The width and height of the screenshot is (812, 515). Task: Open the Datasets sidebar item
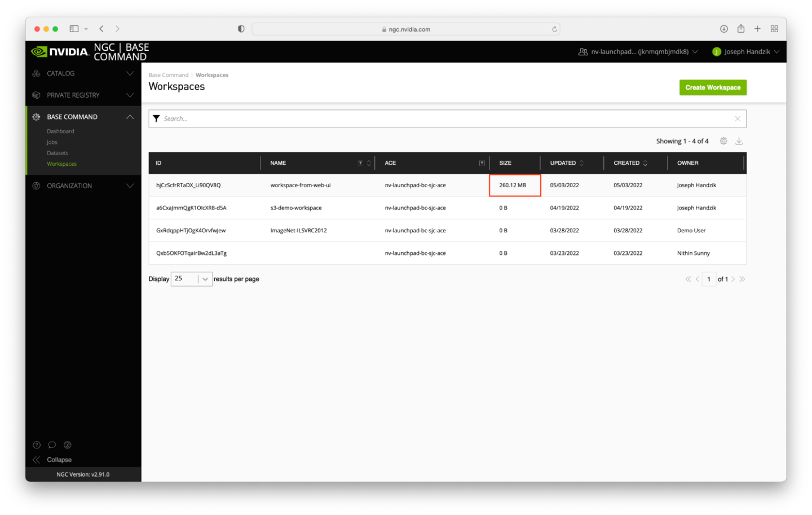58,153
